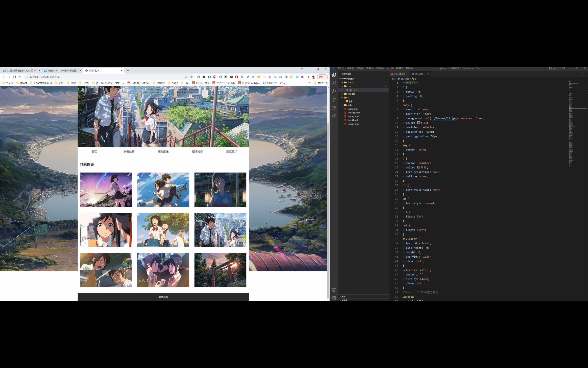Image resolution: width=588 pixels, height=368 pixels.
Task: Click 精彩图集 navigation link
Action: click(163, 152)
